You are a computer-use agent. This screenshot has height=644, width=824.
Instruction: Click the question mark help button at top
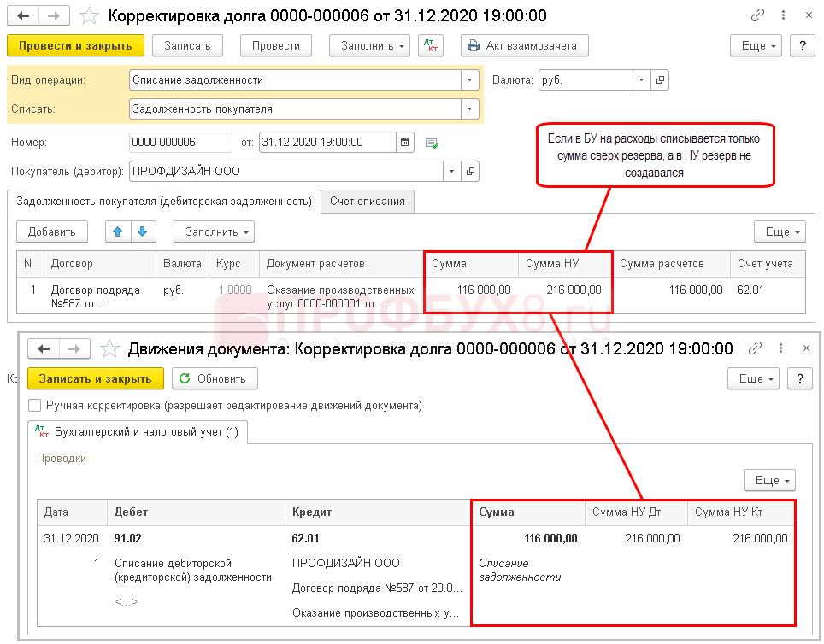coord(802,45)
